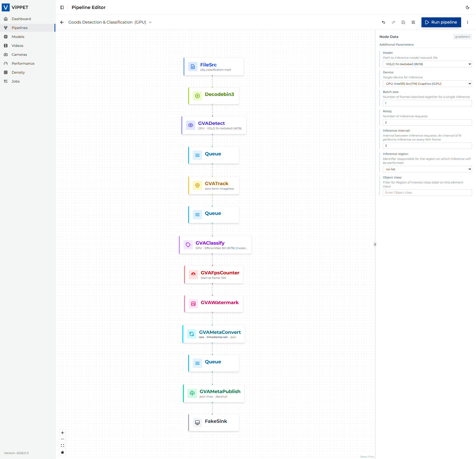Click the Nireq field

point(427,122)
